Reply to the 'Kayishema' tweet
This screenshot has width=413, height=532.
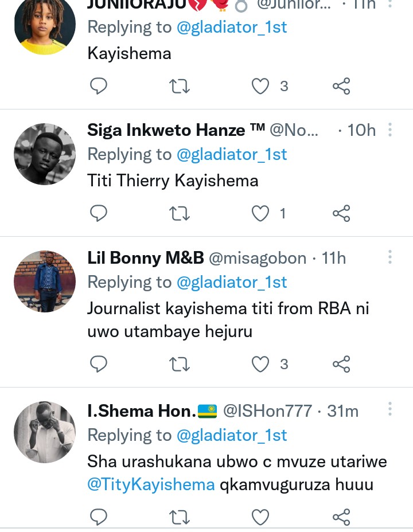[x=99, y=86]
